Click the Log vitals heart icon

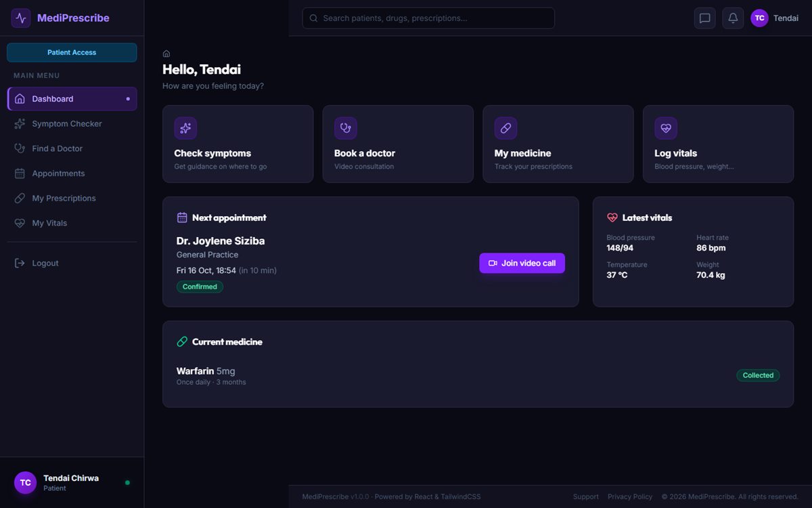pyautogui.click(x=666, y=128)
